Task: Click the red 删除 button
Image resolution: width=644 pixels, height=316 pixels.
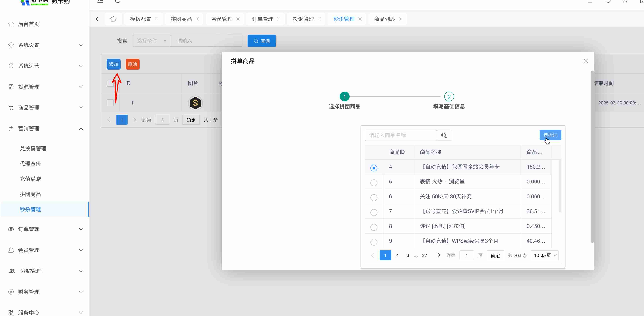Action: pyautogui.click(x=132, y=64)
